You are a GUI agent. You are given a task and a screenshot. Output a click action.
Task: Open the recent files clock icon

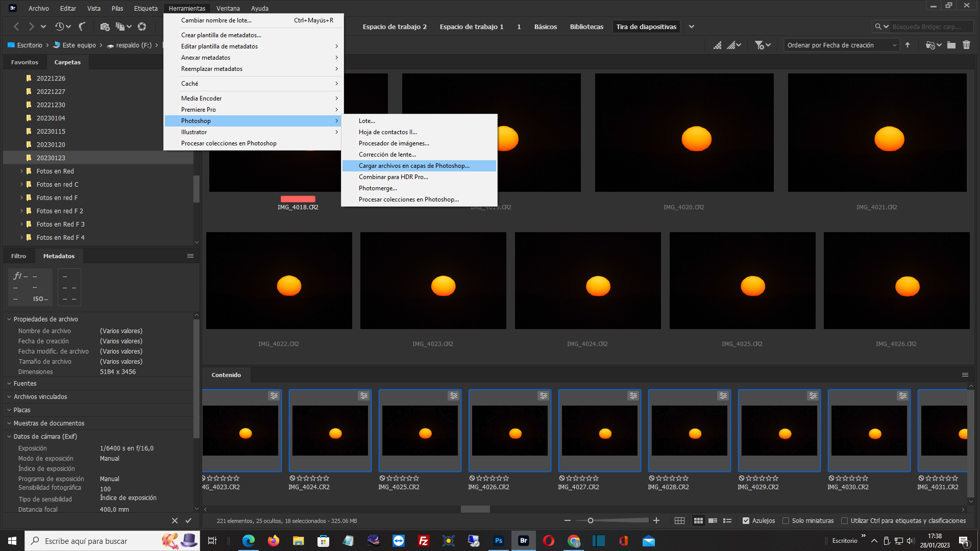coord(60,27)
